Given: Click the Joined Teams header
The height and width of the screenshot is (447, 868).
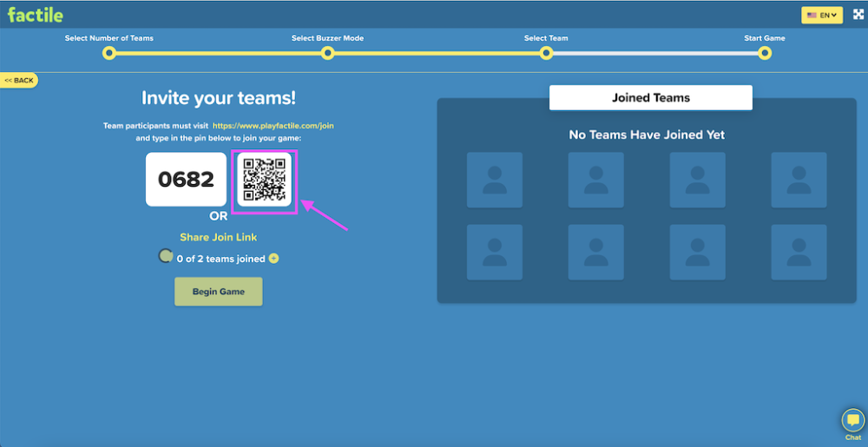Looking at the screenshot, I should coord(650,98).
